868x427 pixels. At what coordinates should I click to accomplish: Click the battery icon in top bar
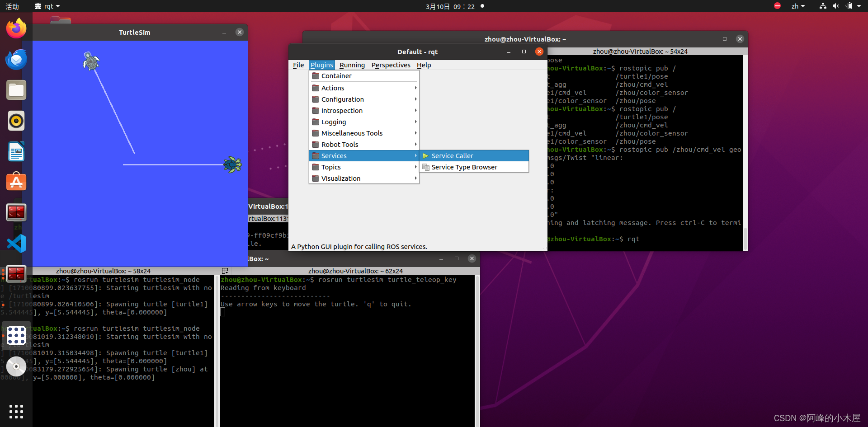tap(849, 6)
